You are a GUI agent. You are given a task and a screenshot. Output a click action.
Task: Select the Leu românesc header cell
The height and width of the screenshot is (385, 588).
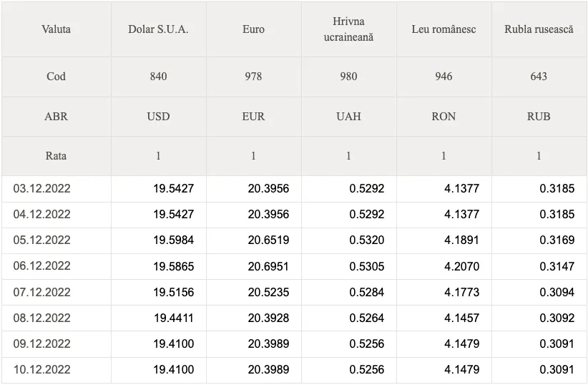click(444, 29)
